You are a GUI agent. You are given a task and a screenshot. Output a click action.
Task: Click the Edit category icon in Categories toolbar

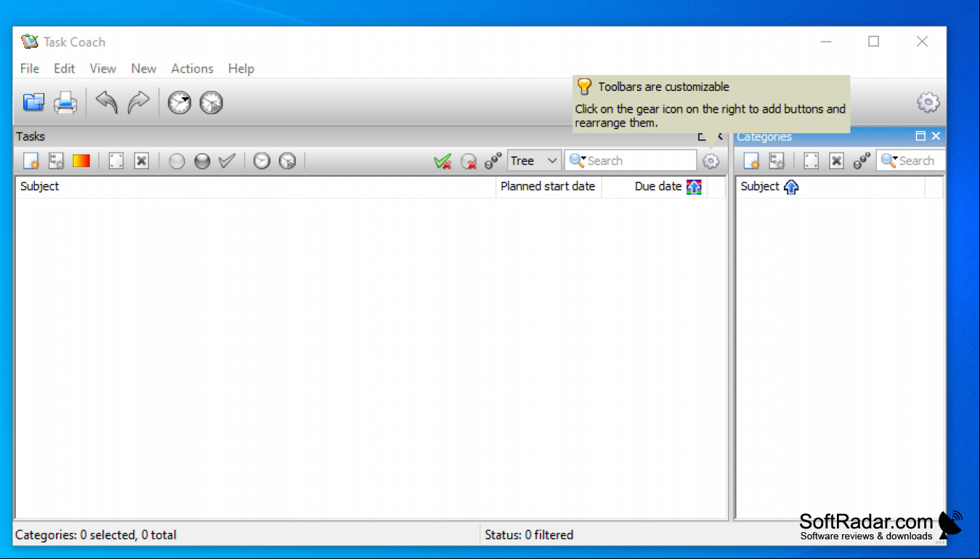(x=811, y=161)
